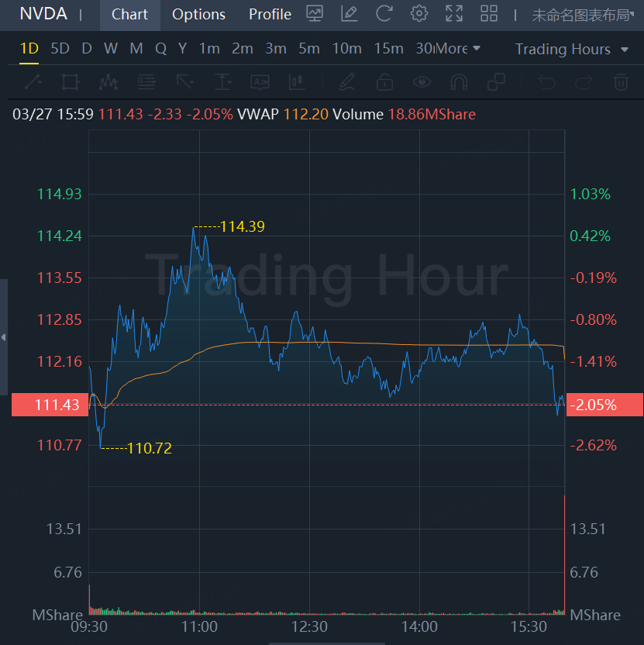Redo the last drawing action
This screenshot has height=645, width=644.
pyautogui.click(x=584, y=82)
